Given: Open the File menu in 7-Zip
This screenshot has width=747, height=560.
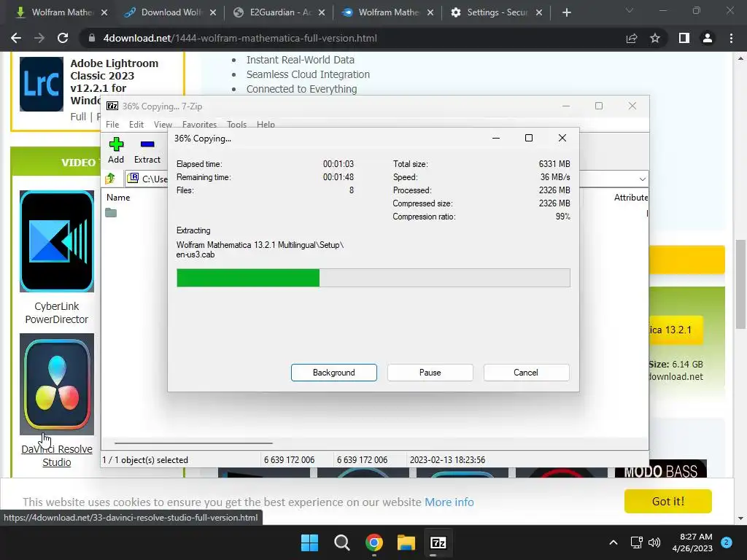Looking at the screenshot, I should [x=112, y=124].
